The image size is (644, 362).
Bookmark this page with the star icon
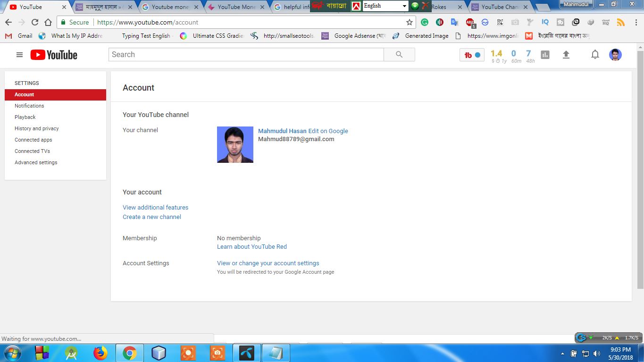410,22
